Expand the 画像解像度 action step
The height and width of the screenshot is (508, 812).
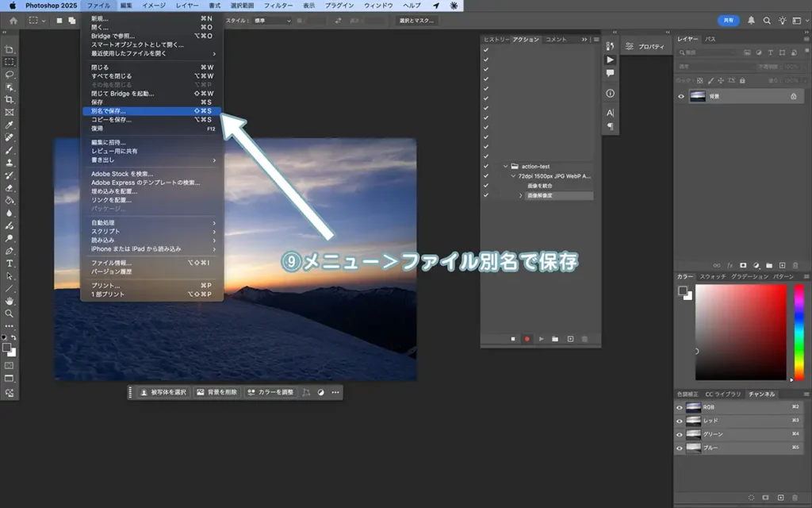pos(521,195)
